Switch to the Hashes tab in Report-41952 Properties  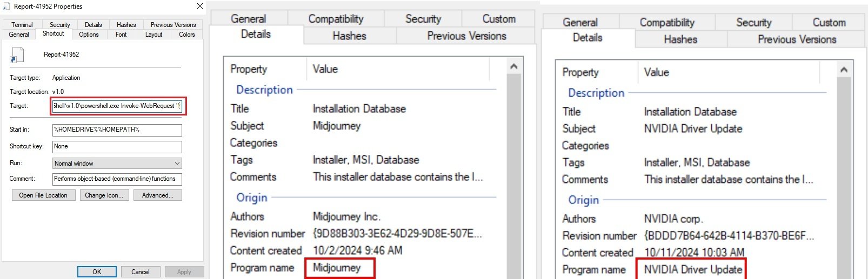coord(126,25)
